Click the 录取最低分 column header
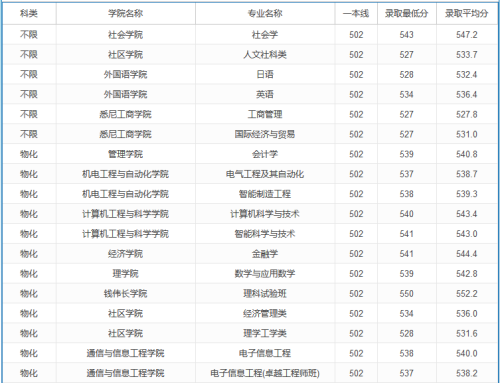Image resolution: width=500 pixels, height=383 pixels. tap(406, 14)
